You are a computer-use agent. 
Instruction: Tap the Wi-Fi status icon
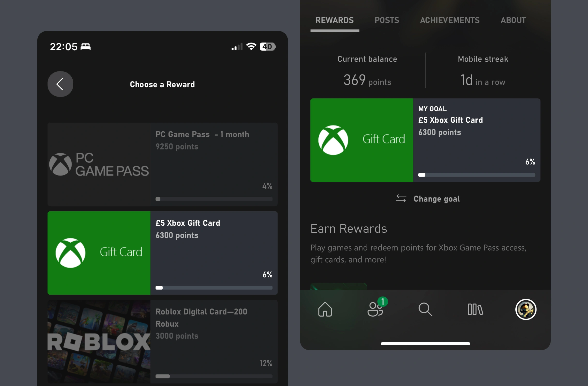point(251,46)
